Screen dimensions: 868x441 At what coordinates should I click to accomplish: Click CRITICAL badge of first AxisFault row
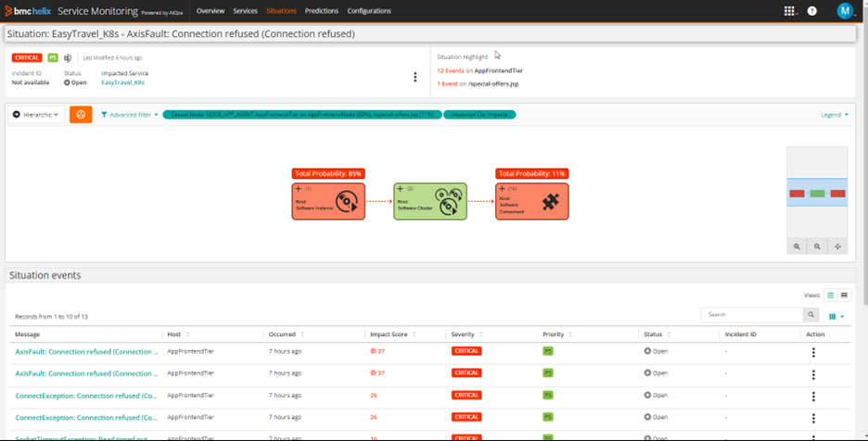tap(466, 351)
